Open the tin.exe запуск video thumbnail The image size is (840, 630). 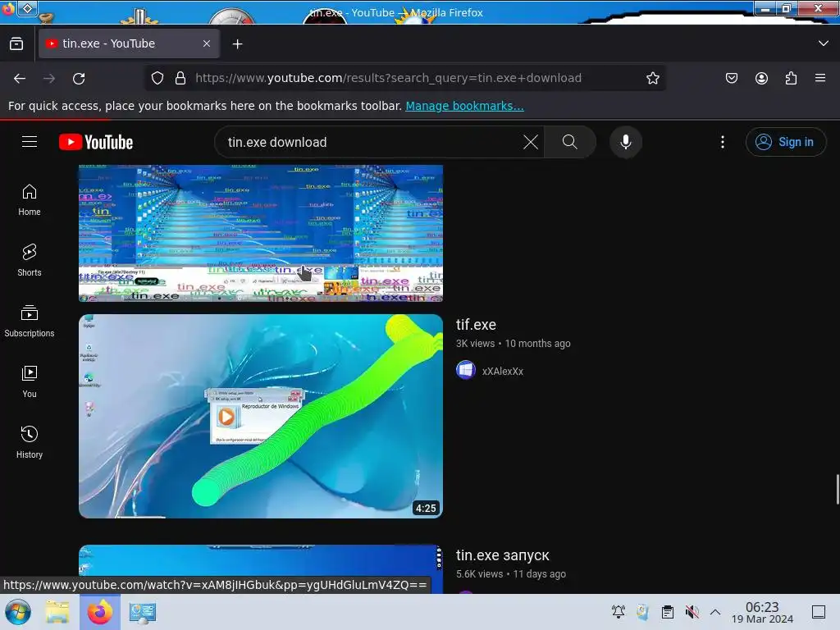261,569
